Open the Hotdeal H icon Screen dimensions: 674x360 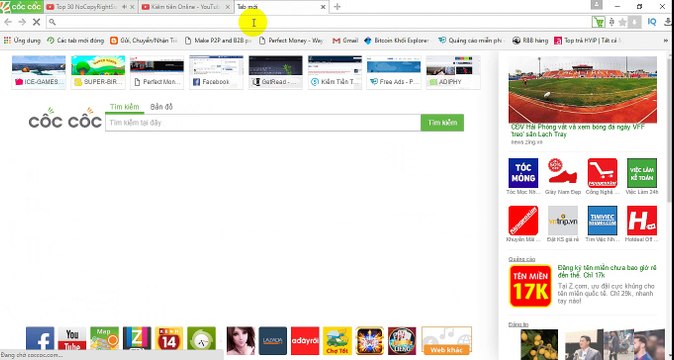point(642,220)
